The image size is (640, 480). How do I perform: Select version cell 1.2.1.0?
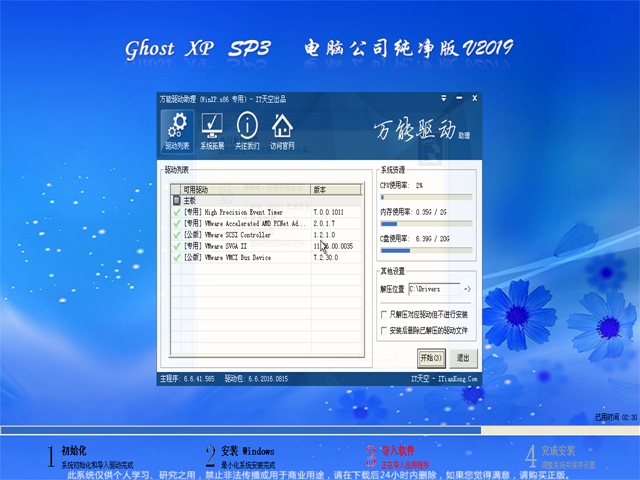[x=324, y=235]
